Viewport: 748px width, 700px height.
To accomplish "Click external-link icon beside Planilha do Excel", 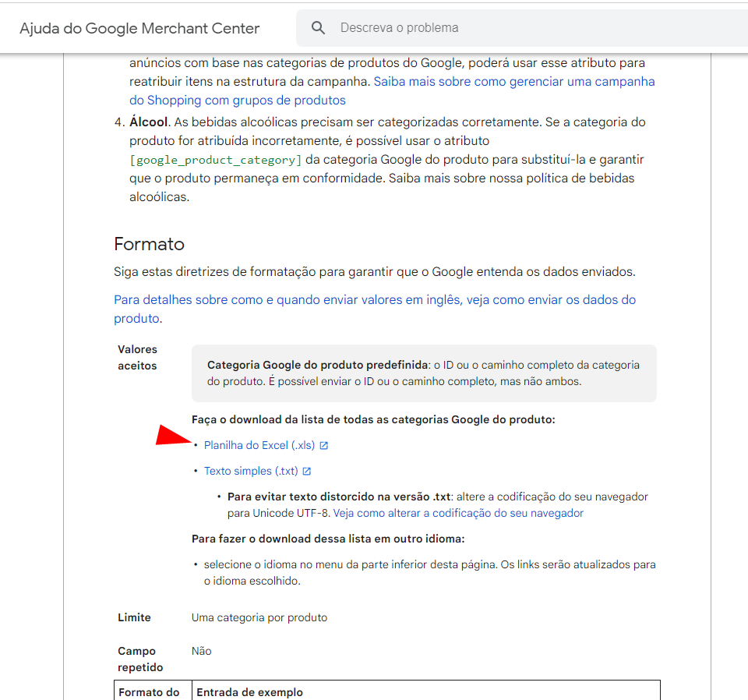I will point(324,446).
